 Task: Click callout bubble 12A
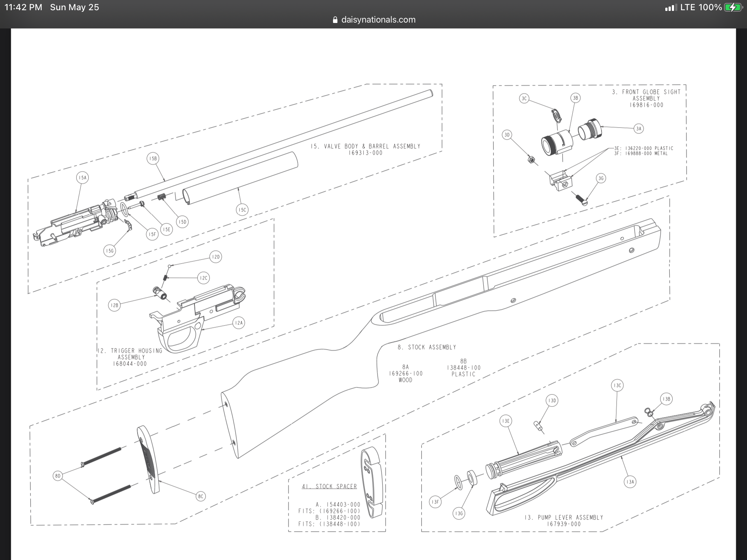click(239, 323)
